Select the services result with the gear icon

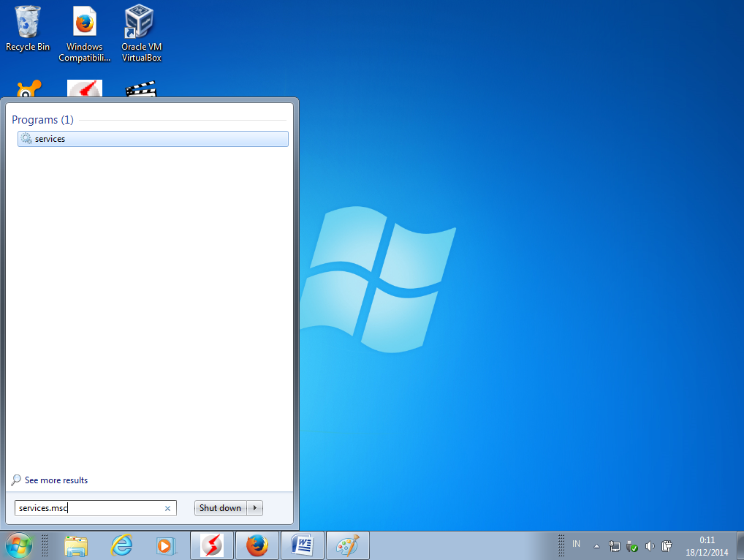(152, 138)
